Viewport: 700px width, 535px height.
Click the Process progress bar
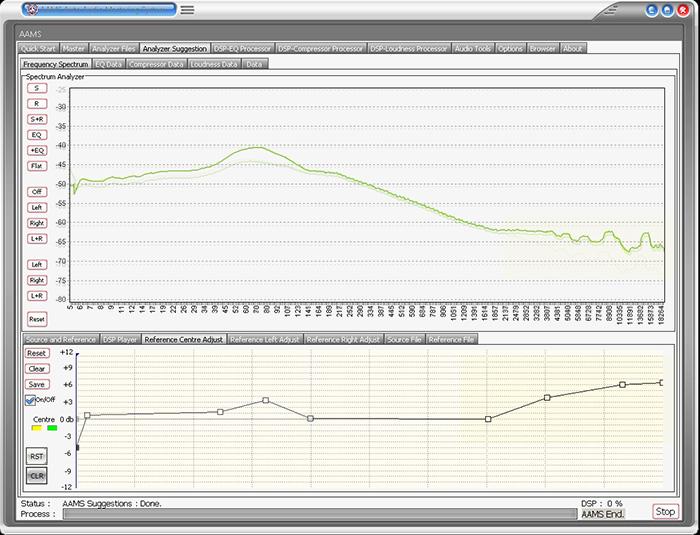point(320,514)
